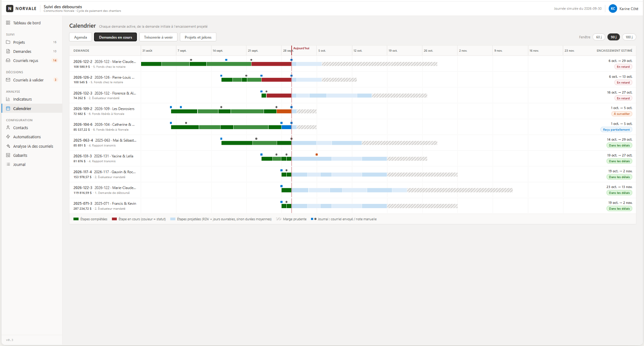Open the Automatisations settings link

coord(32,137)
